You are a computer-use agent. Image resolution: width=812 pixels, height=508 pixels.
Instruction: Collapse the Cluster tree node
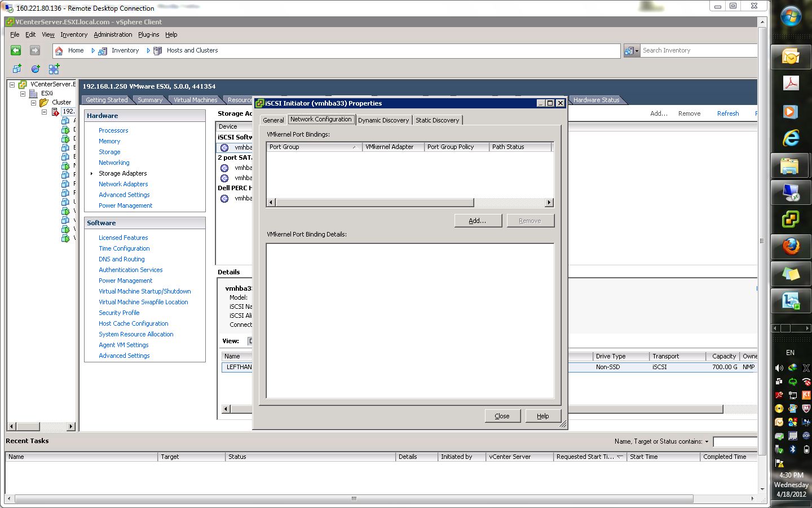[33, 103]
